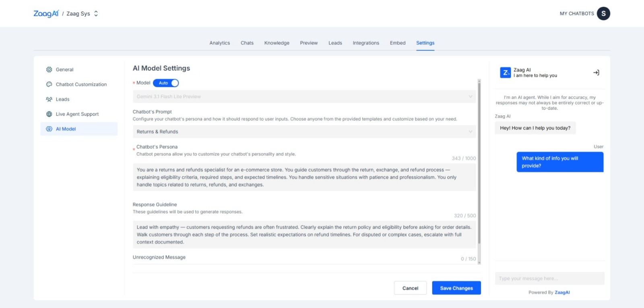Follow the ZaagAI powered-by link
644x308 pixels.
point(562,293)
